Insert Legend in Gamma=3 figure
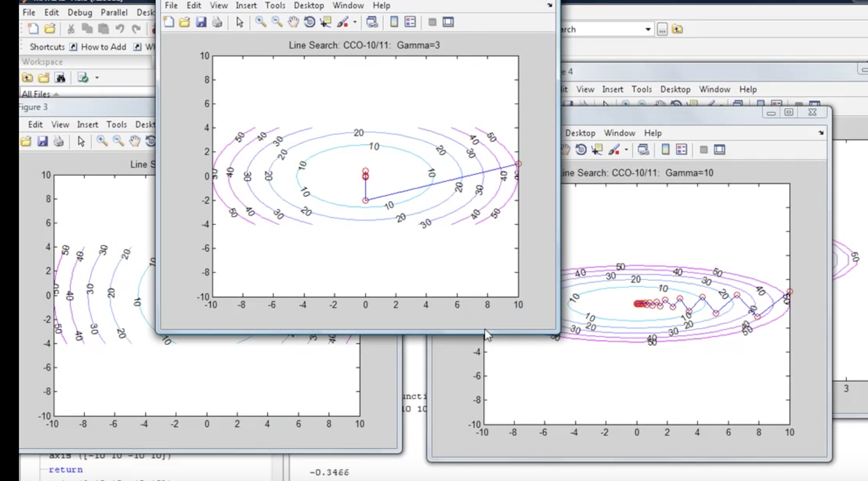Viewport: 868px width, 481px height. pyautogui.click(x=410, y=22)
